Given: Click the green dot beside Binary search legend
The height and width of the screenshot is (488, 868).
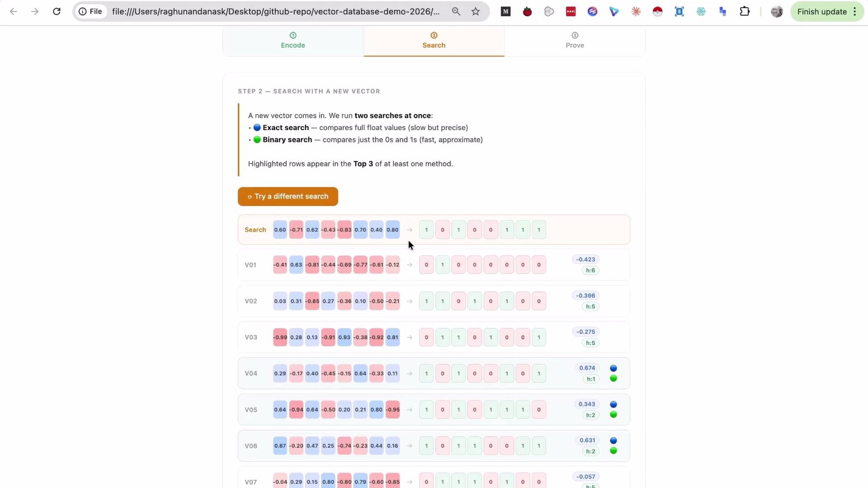Looking at the screenshot, I should coord(257,140).
